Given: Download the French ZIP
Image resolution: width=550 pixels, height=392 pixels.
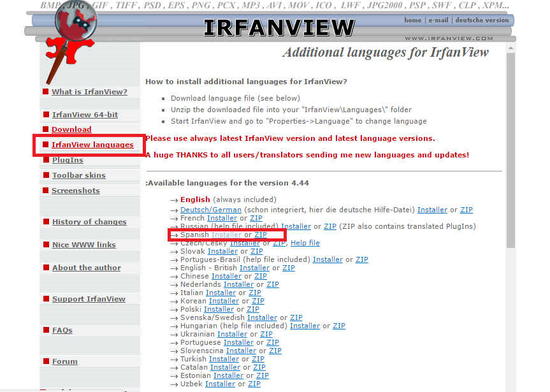Looking at the screenshot, I should pyautogui.click(x=256, y=218).
